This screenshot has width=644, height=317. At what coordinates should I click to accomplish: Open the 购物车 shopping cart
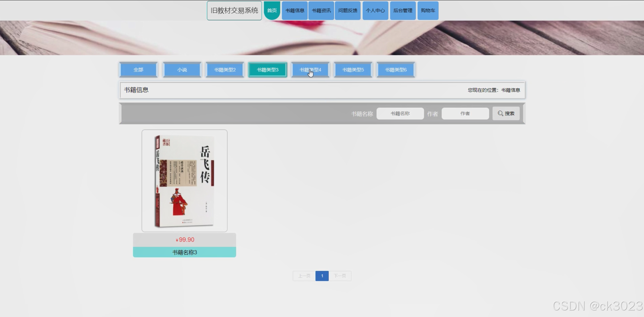(428, 11)
